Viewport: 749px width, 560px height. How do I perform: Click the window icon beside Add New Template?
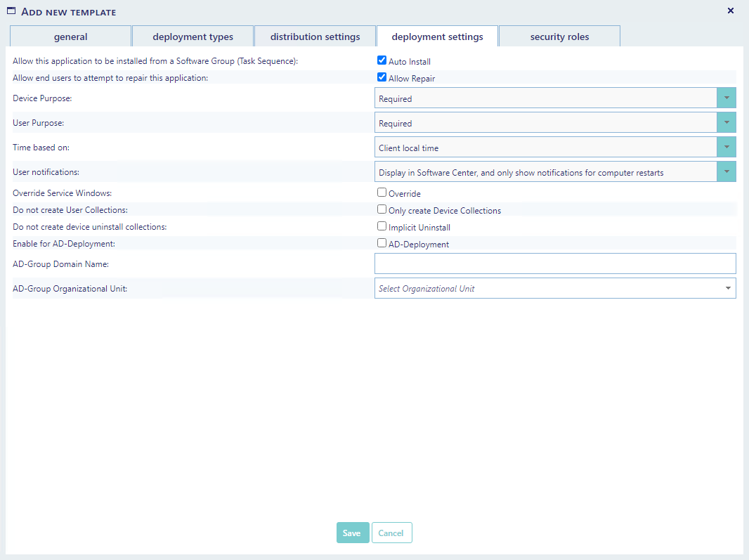tap(11, 11)
